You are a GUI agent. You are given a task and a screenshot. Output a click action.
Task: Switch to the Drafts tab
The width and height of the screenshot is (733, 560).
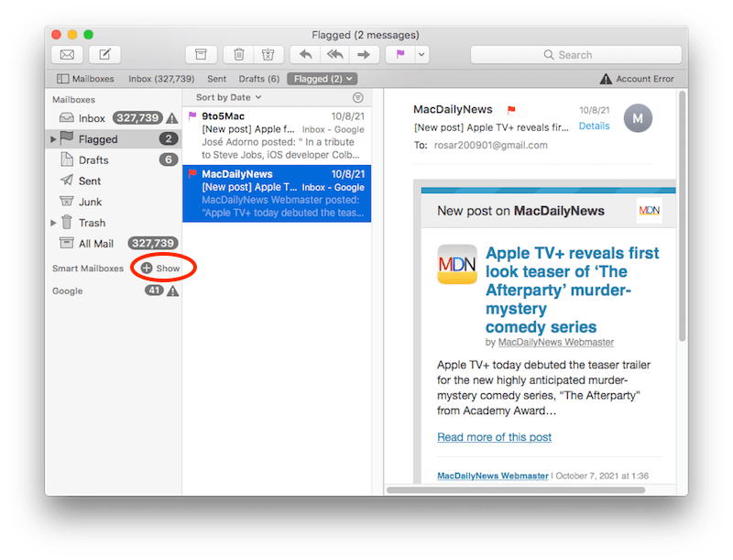(259, 78)
